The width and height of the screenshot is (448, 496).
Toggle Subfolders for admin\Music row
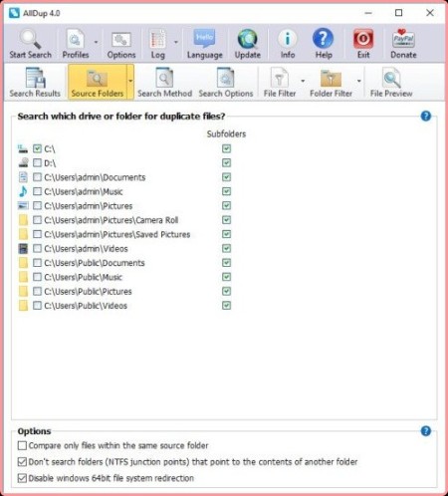[x=226, y=191]
